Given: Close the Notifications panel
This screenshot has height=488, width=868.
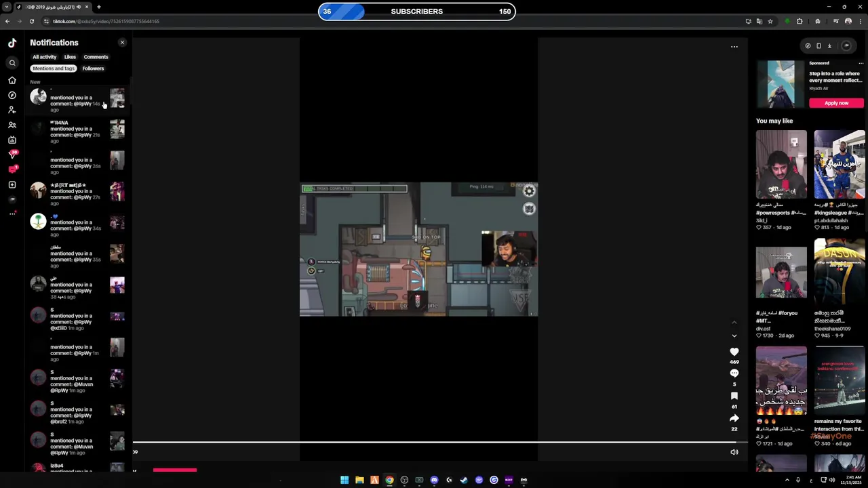Looking at the screenshot, I should coord(122,43).
